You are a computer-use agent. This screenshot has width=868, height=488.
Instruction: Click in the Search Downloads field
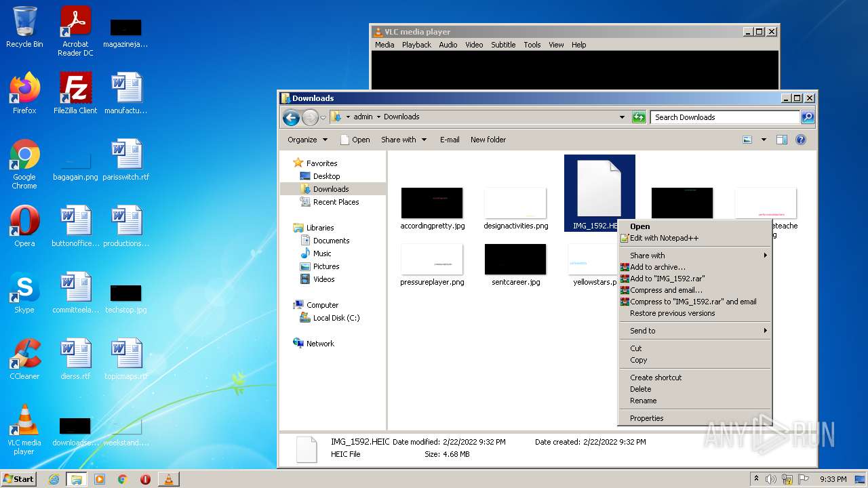pyautogui.click(x=724, y=117)
